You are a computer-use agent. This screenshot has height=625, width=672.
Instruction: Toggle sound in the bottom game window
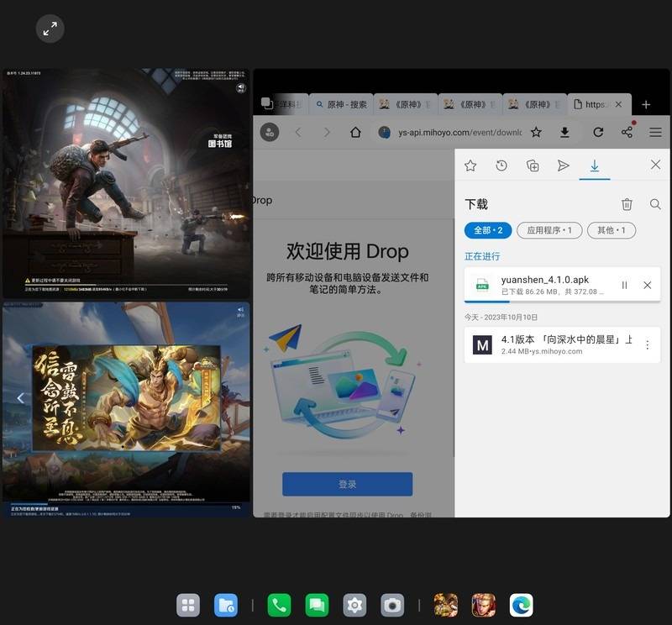click(241, 310)
